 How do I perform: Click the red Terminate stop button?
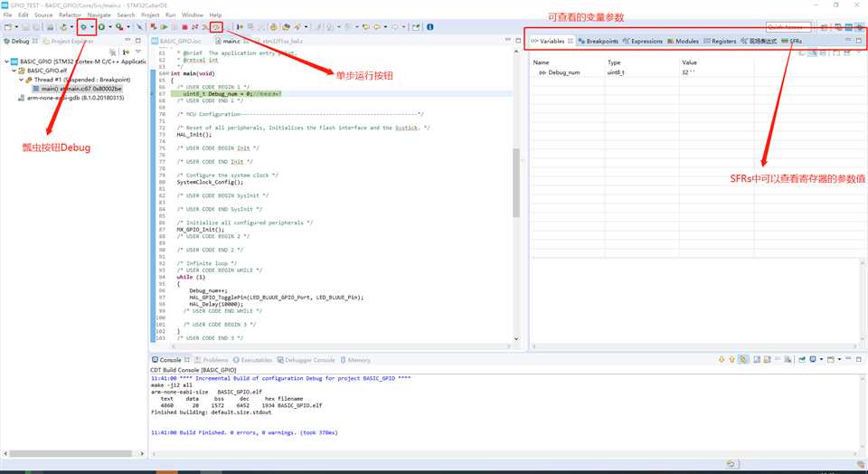tap(184, 26)
